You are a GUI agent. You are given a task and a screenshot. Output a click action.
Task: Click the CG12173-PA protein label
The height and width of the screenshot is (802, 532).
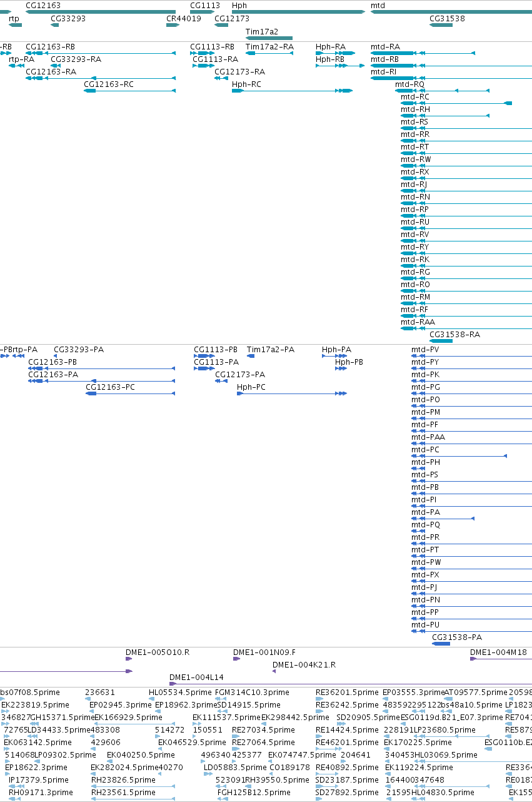click(x=240, y=375)
